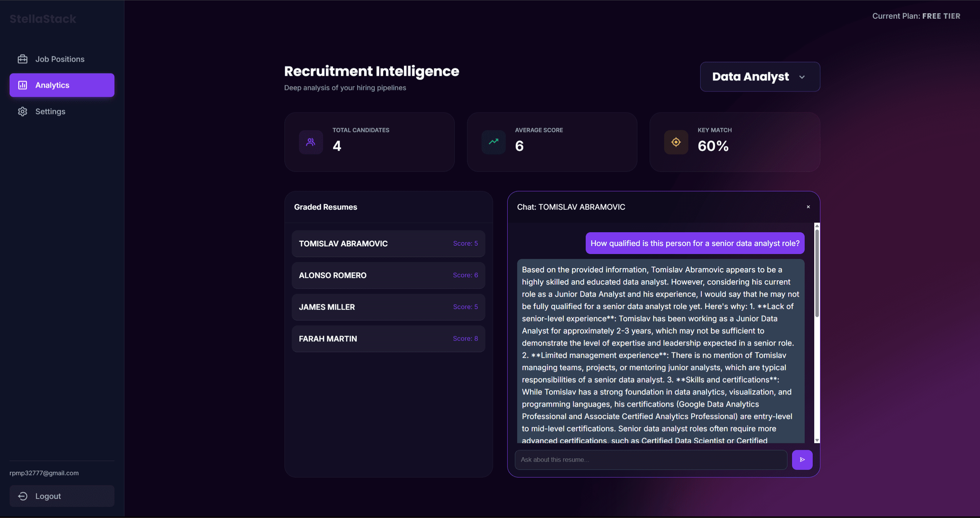
Task: Click the Ask about this resume input
Action: (x=650, y=460)
